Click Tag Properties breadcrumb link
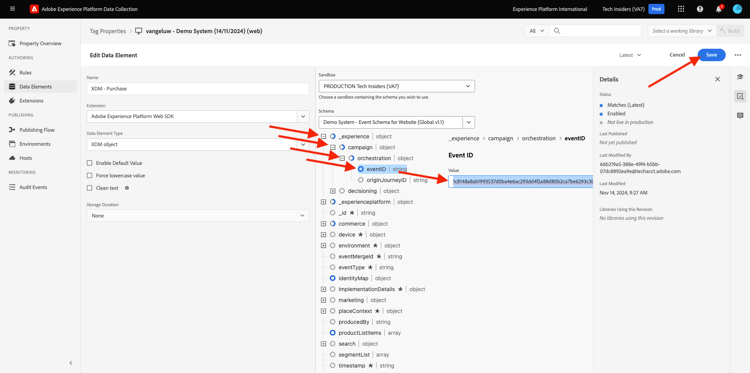 pyautogui.click(x=108, y=31)
